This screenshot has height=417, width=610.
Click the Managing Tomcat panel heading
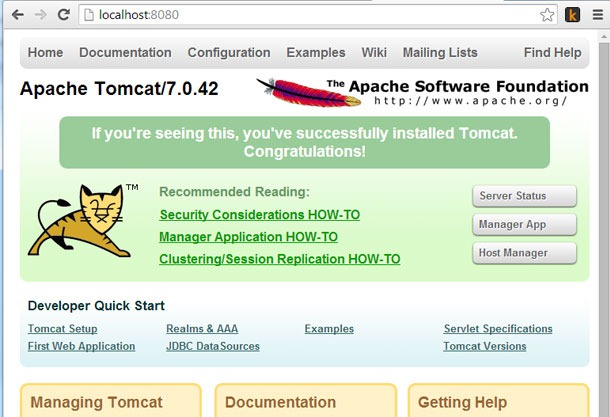pyautogui.click(x=96, y=402)
